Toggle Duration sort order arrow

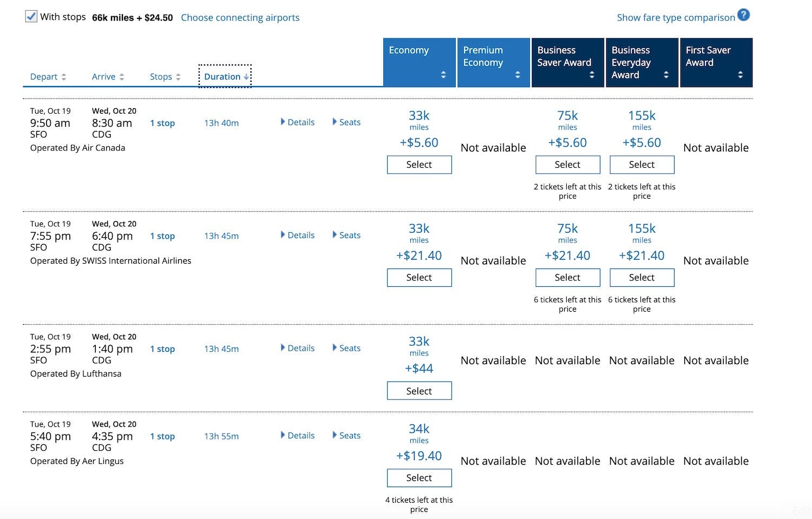click(x=247, y=76)
